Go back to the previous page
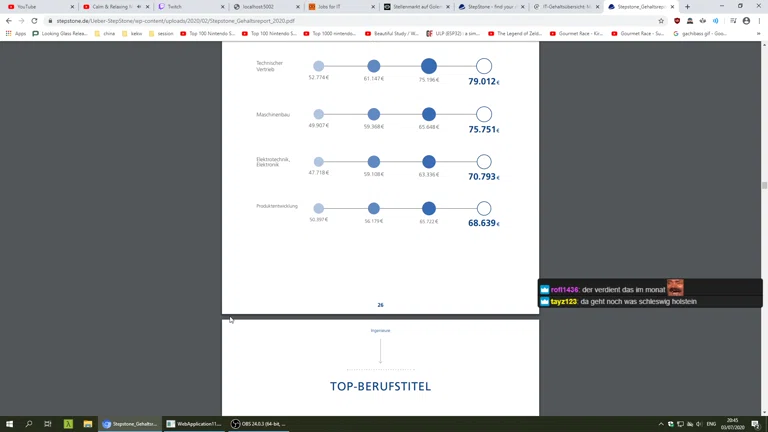This screenshot has height=432, width=768. point(8,21)
